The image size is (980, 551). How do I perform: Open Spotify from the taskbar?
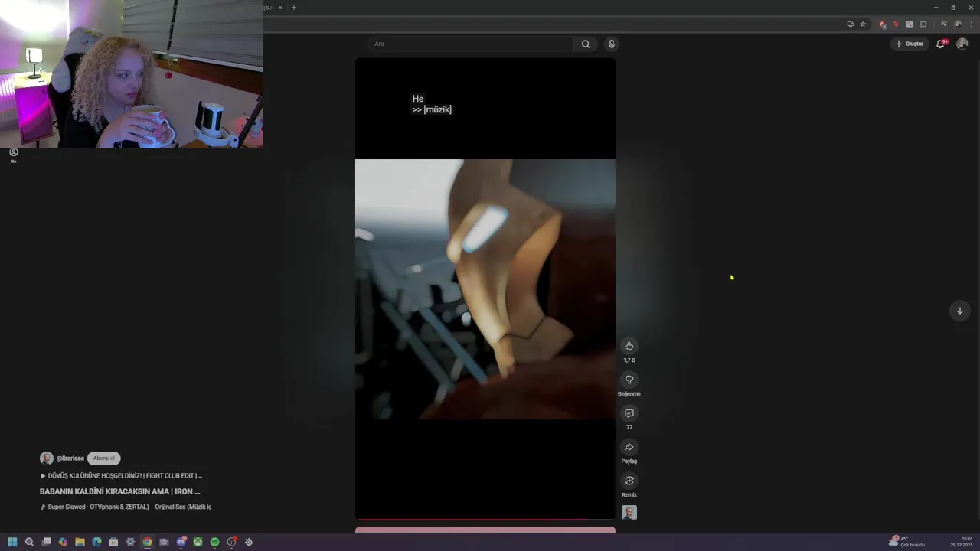(214, 542)
